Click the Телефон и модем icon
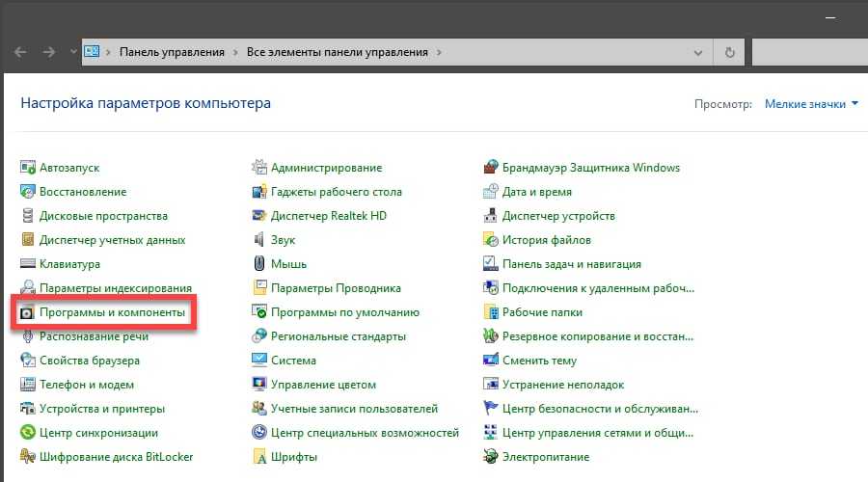The width and height of the screenshot is (868, 482). (28, 384)
